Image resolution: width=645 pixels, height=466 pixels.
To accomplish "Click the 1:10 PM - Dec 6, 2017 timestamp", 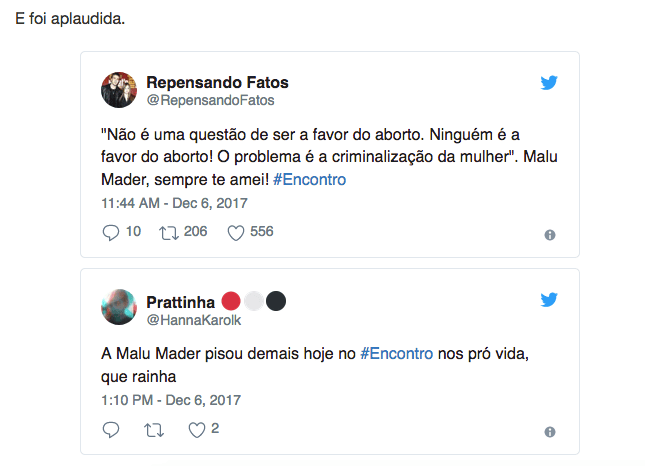I will (x=171, y=400).
